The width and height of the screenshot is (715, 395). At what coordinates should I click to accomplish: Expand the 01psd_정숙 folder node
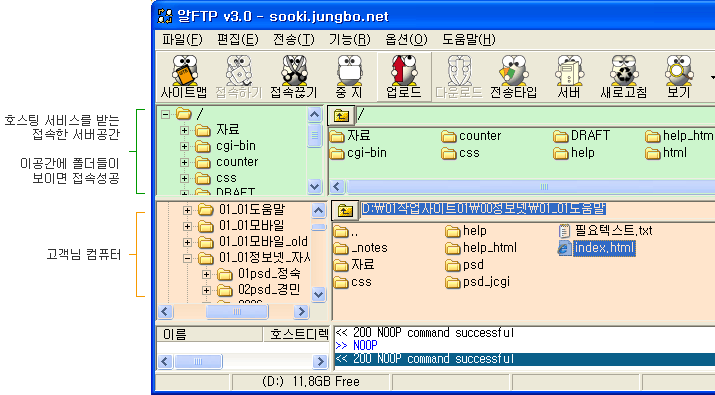pos(206,274)
